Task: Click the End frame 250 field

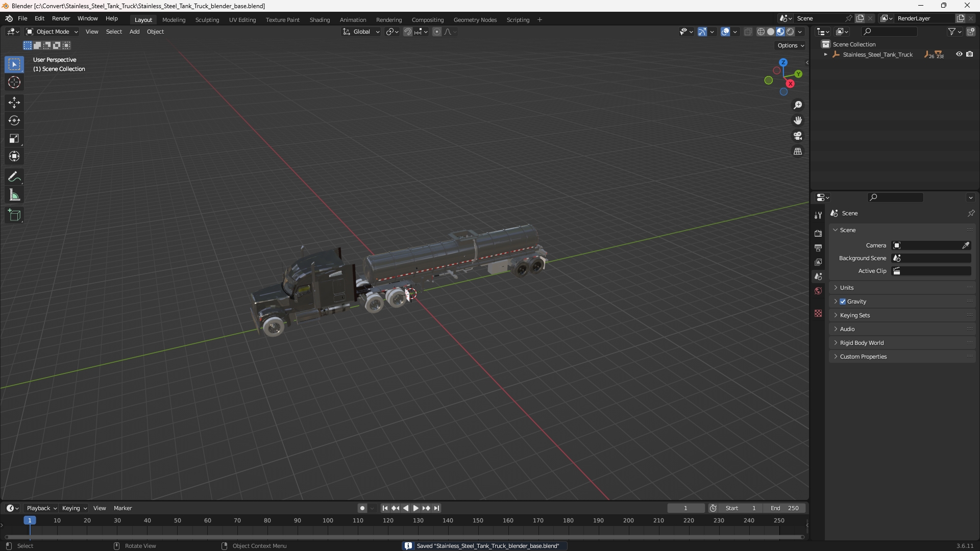Action: pyautogui.click(x=785, y=508)
